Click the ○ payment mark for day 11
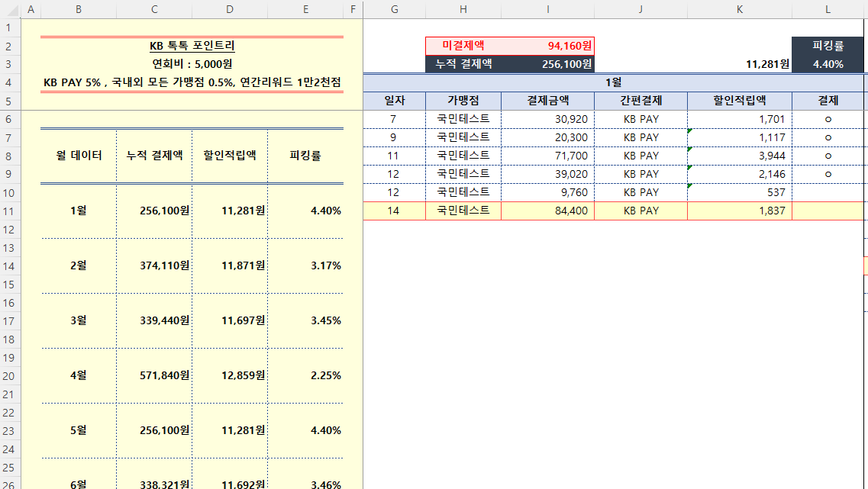 pyautogui.click(x=828, y=156)
